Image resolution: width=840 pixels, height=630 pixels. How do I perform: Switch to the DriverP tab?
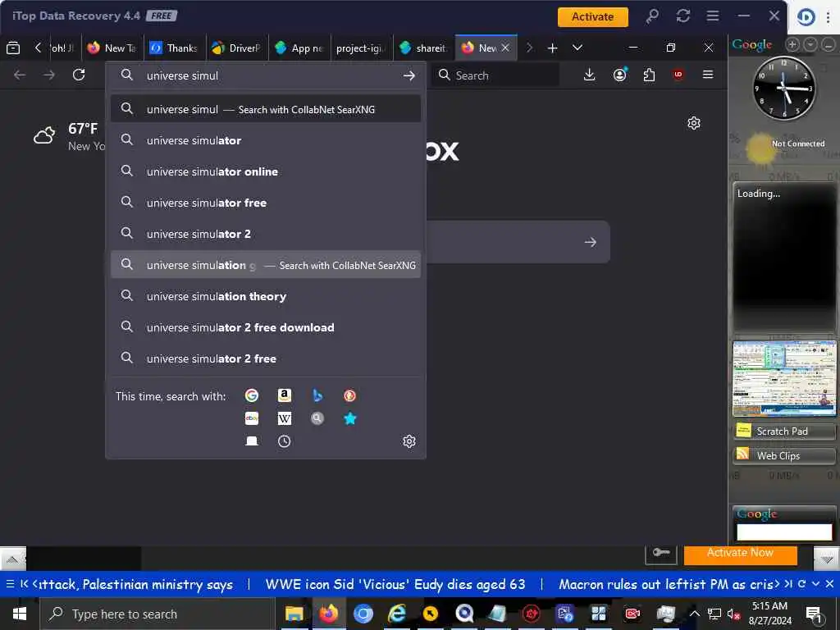(237, 48)
